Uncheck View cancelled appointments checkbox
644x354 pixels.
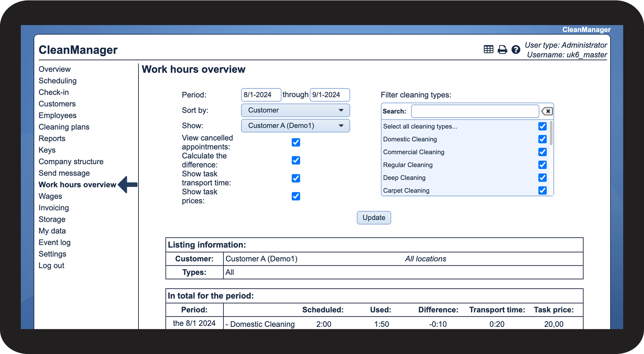pyautogui.click(x=296, y=142)
